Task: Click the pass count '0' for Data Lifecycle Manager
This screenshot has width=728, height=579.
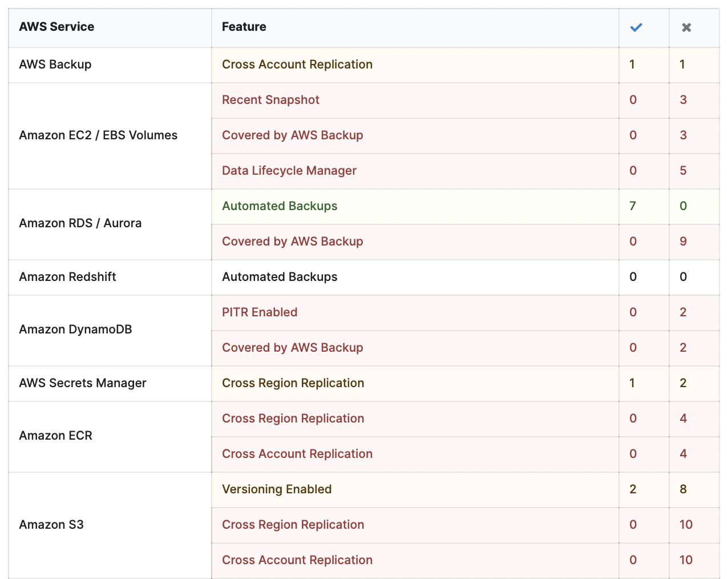Action: point(633,171)
